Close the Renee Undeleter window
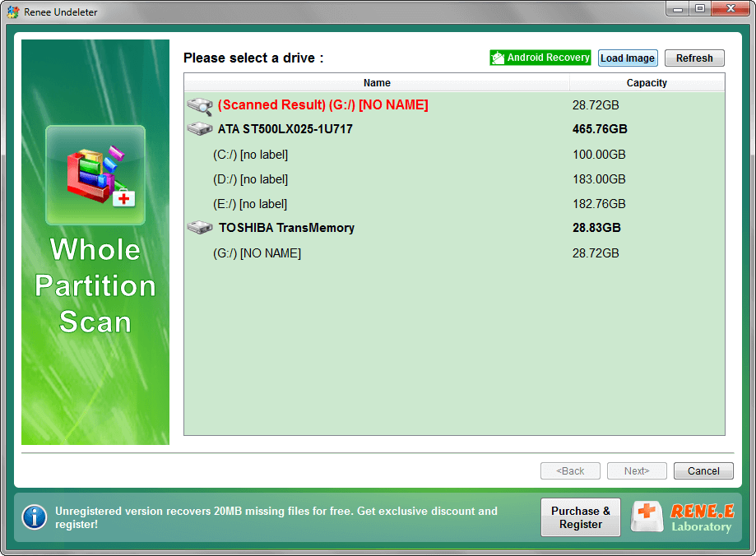756x556 pixels. [730, 9]
